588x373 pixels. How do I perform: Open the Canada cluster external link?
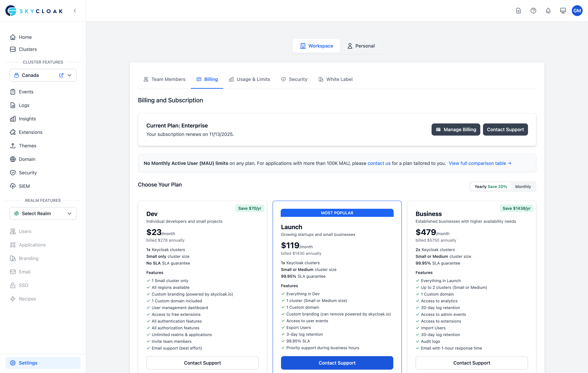tap(61, 75)
